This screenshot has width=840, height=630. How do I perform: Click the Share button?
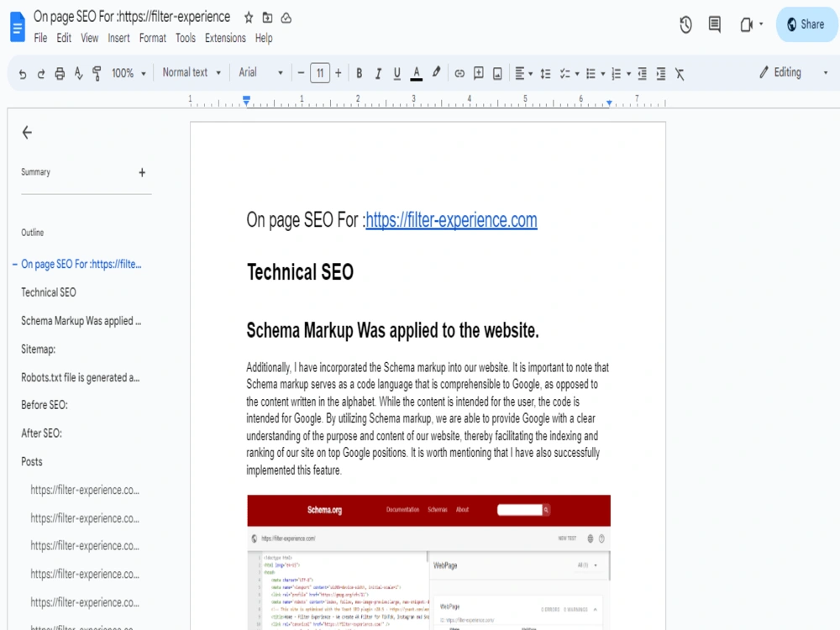tap(806, 24)
